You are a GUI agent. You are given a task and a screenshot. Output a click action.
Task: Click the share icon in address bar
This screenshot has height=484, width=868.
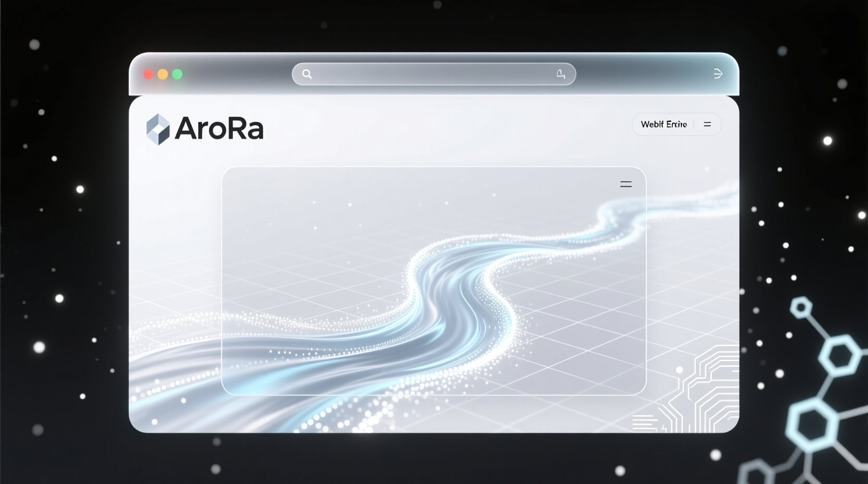pos(561,74)
